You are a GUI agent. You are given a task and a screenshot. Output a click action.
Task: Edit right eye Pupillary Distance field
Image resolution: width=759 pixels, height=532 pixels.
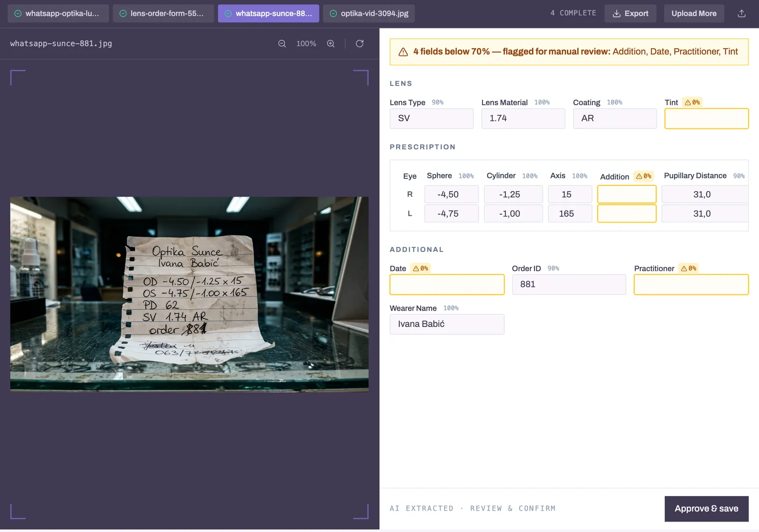tap(705, 194)
